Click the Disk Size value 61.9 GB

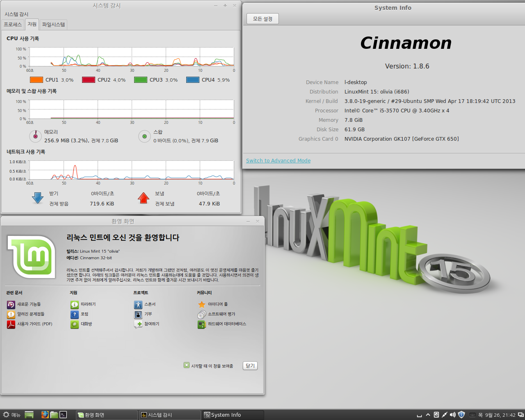(x=354, y=130)
